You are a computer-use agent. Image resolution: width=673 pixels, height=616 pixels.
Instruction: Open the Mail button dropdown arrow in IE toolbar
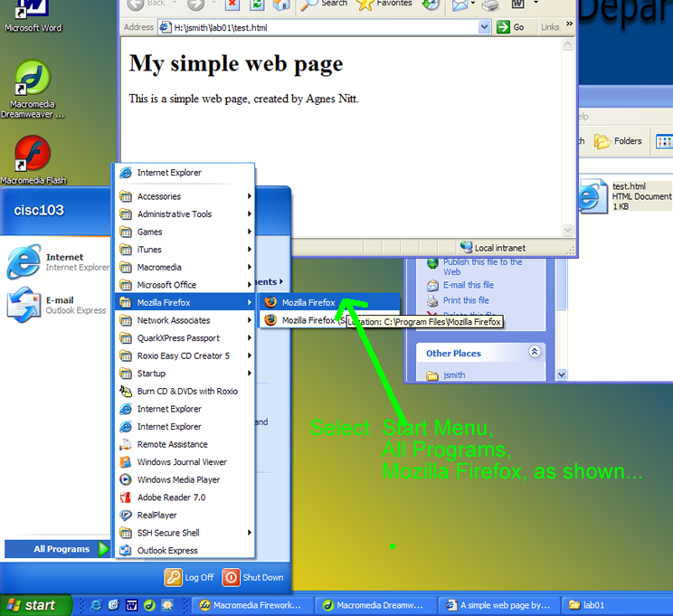[472, 4]
